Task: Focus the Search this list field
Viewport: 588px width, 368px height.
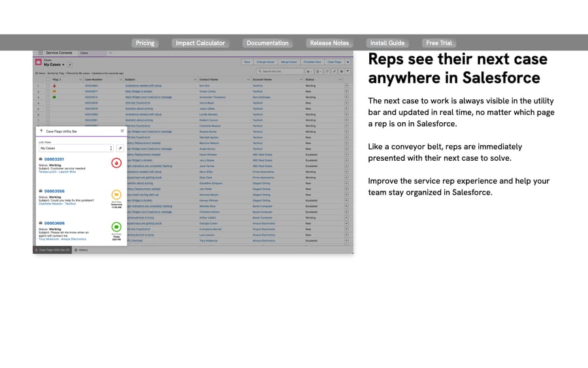Action: click(280, 71)
